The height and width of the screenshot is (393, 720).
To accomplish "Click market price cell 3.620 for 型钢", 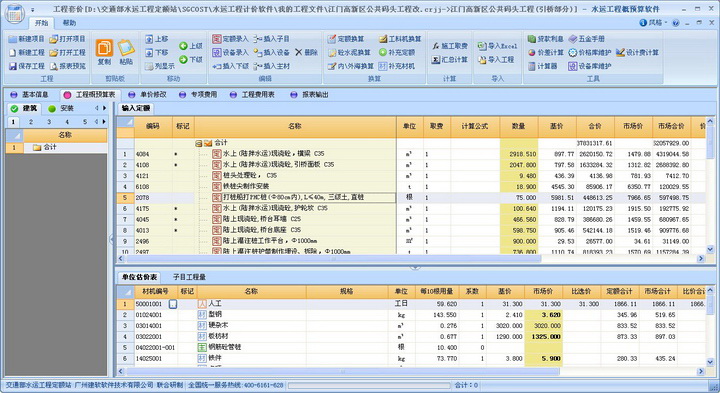I will click(x=544, y=315).
